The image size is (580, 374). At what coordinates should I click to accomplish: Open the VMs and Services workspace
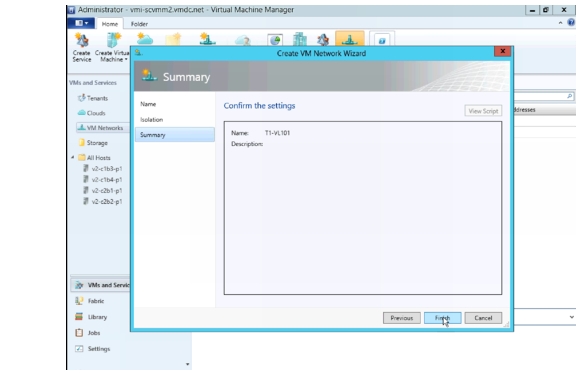pos(100,285)
